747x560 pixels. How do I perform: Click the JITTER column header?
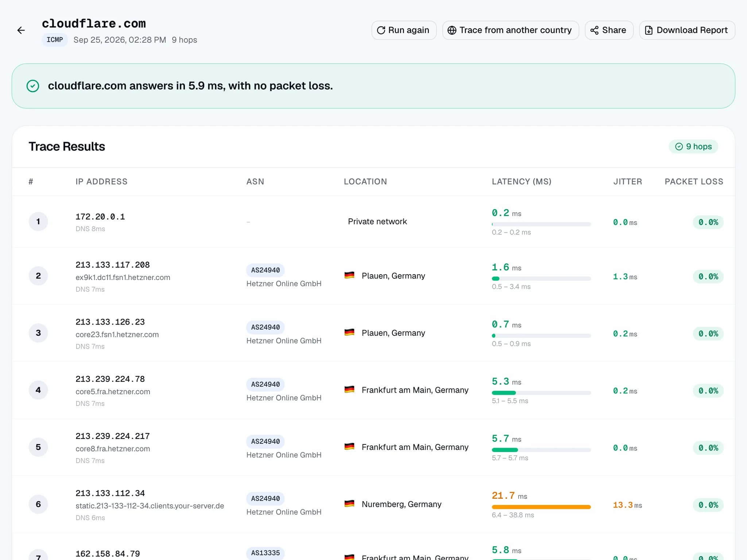(627, 182)
